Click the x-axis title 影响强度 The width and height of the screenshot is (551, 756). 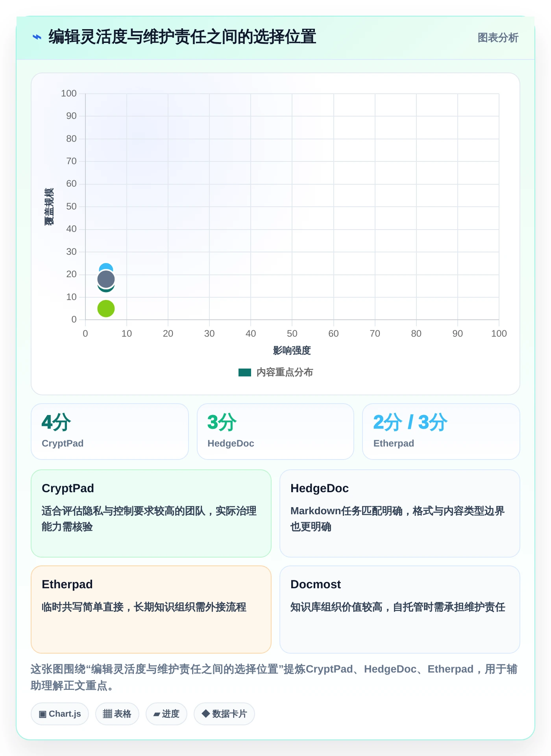click(292, 350)
